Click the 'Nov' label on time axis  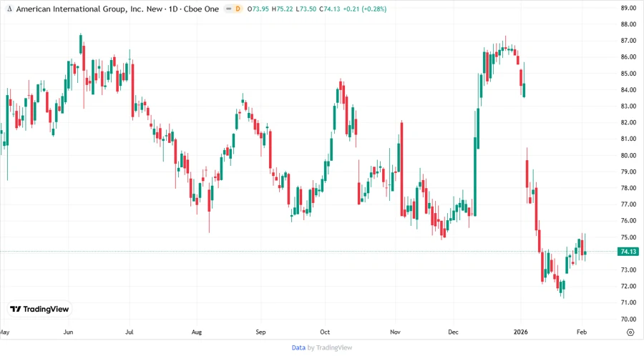coord(395,332)
